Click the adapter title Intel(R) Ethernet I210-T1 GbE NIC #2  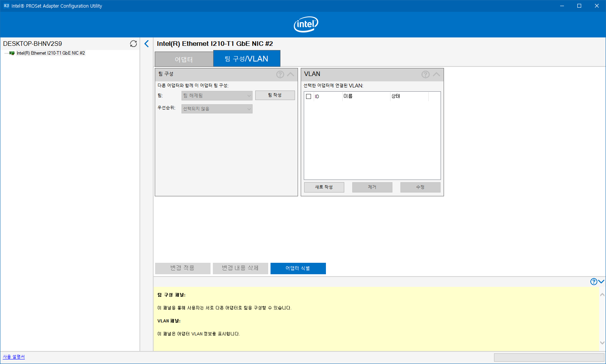pos(215,44)
